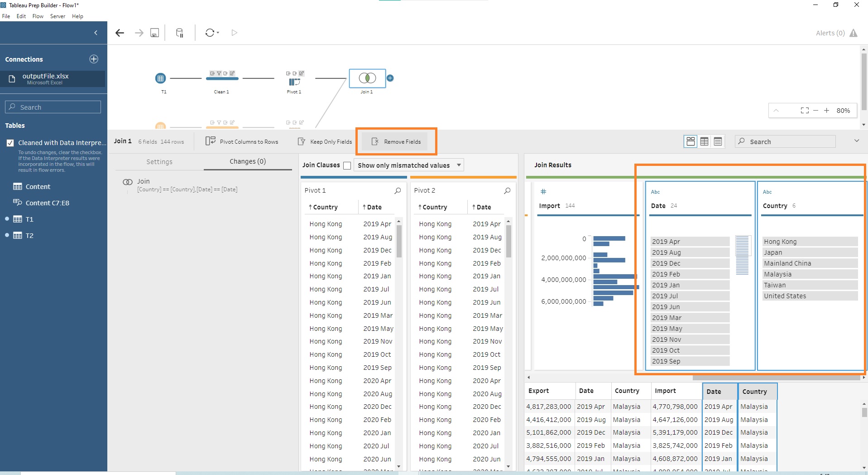Click Date field summary scroll thumbnail
The image size is (868, 475).
click(x=742, y=255)
